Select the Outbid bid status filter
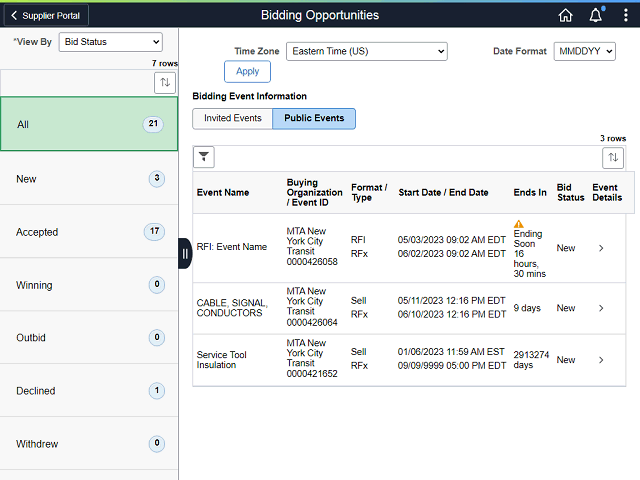640x480 pixels. click(89, 338)
